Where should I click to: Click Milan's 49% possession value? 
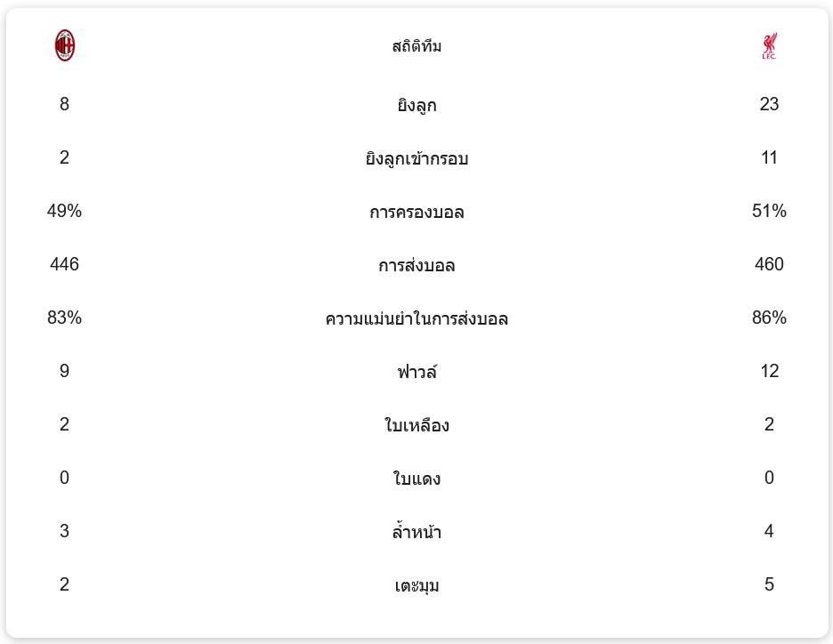tap(64, 211)
